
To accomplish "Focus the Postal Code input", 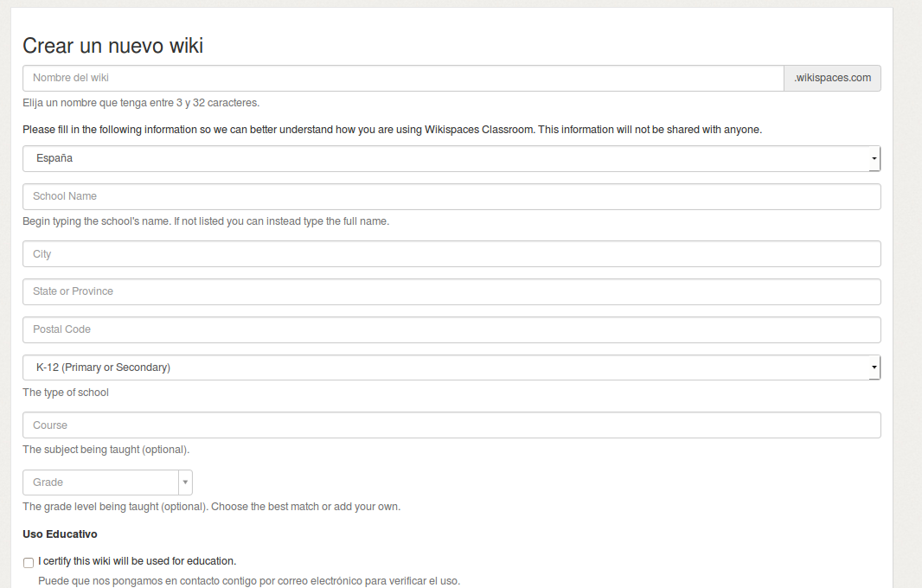I will (x=451, y=329).
